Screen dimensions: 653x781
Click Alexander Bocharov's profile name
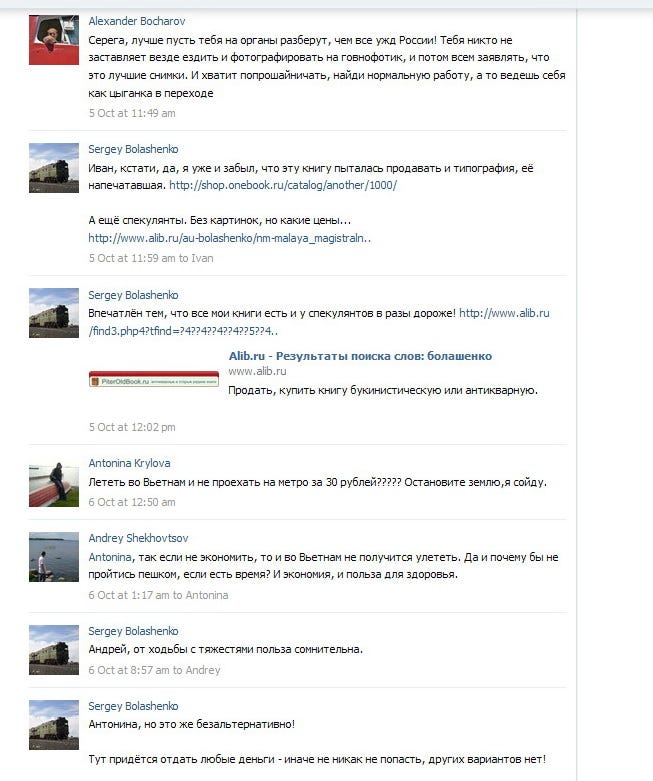(136, 21)
